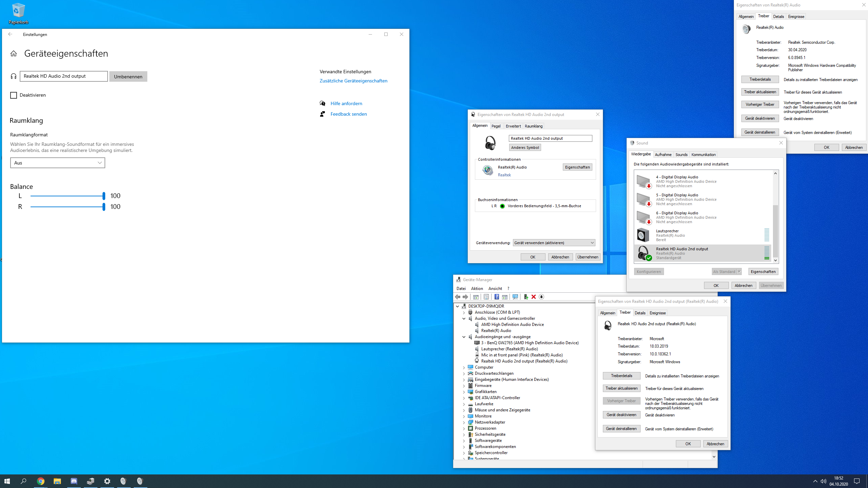This screenshot has width=868, height=488.
Task: Click the taskbar volume speaker icon
Action: [x=824, y=481]
